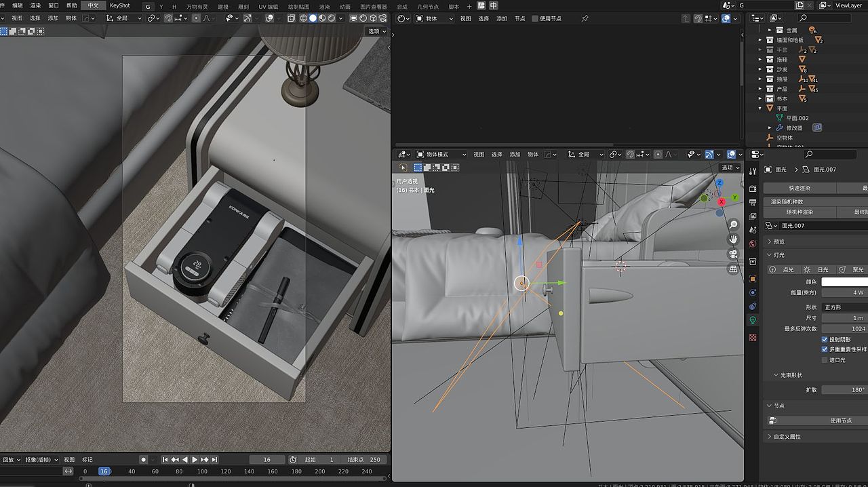Click the blue Z axis gizmo ball

[720, 182]
